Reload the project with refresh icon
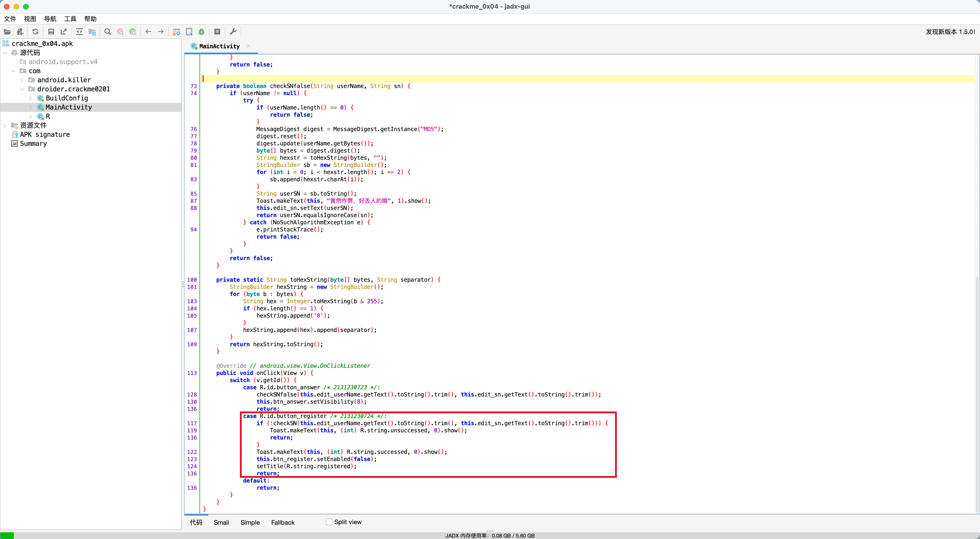The image size is (980, 539). pos(35,32)
